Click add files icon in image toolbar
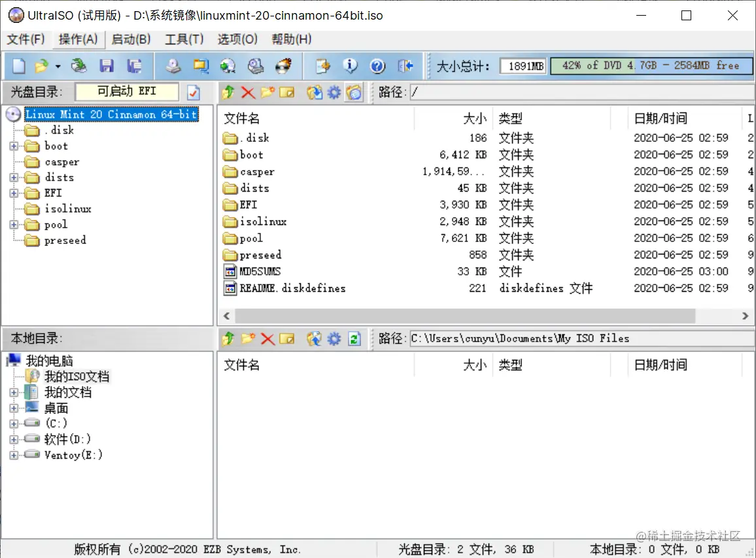756x558 pixels. tap(315, 92)
